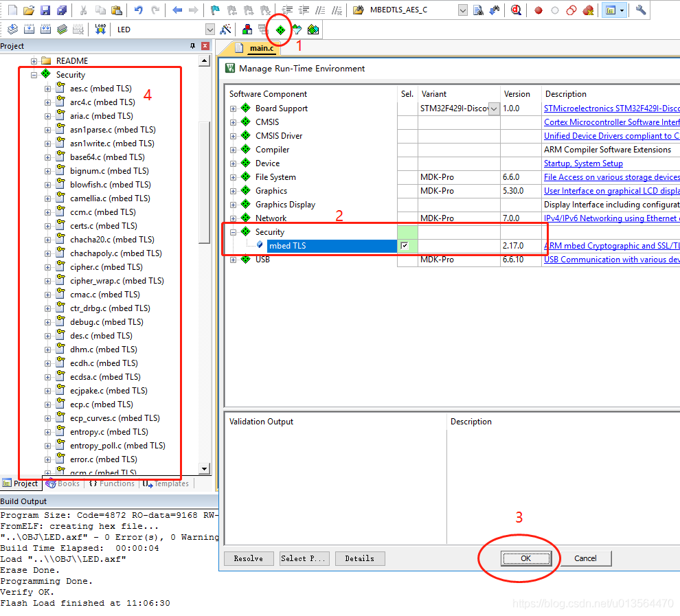Save all files with the multi-disk icon
Screen dimensions: 680x616
(x=62, y=10)
